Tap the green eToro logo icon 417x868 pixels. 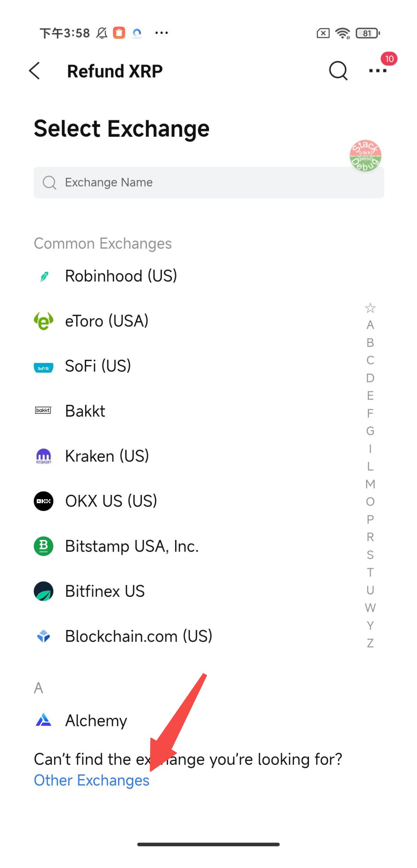click(x=43, y=321)
